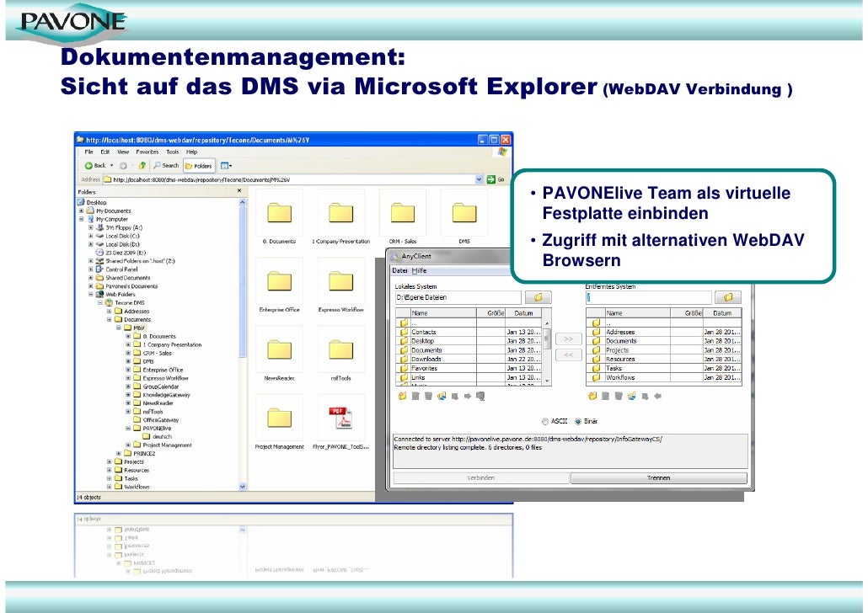Viewport: 868px width, 613px height.
Task: Click the Go button beside address bar
Action: click(x=496, y=179)
